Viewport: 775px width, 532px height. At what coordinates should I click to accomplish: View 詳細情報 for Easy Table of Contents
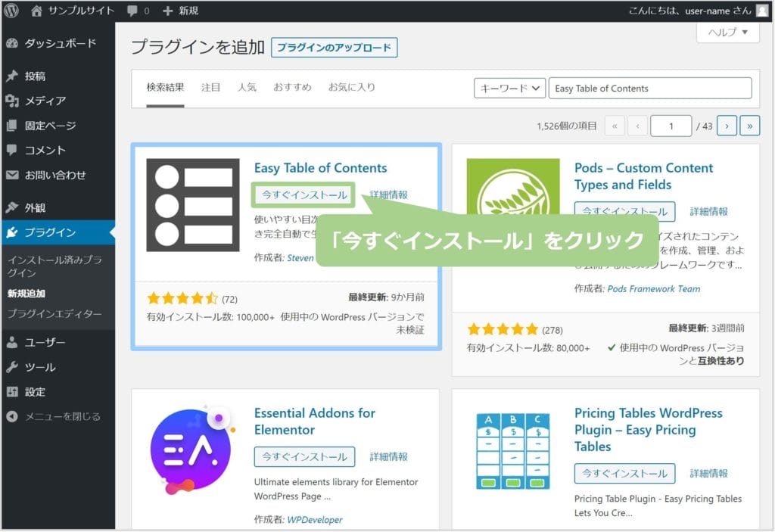point(388,194)
